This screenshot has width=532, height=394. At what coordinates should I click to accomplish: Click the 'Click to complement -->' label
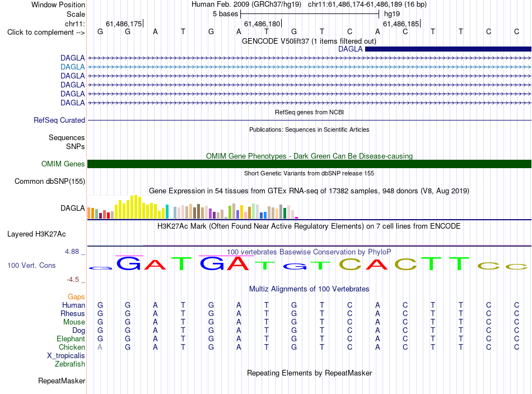click(46, 33)
